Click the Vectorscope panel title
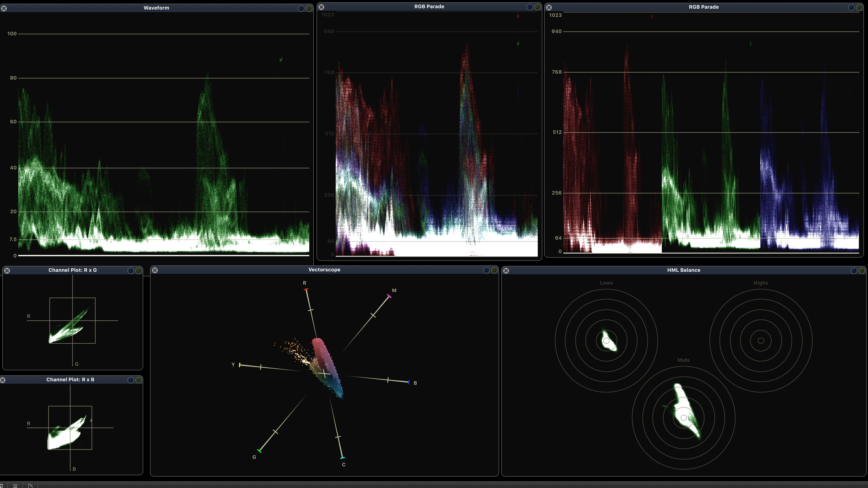The height and width of the screenshot is (488, 868). pos(324,270)
